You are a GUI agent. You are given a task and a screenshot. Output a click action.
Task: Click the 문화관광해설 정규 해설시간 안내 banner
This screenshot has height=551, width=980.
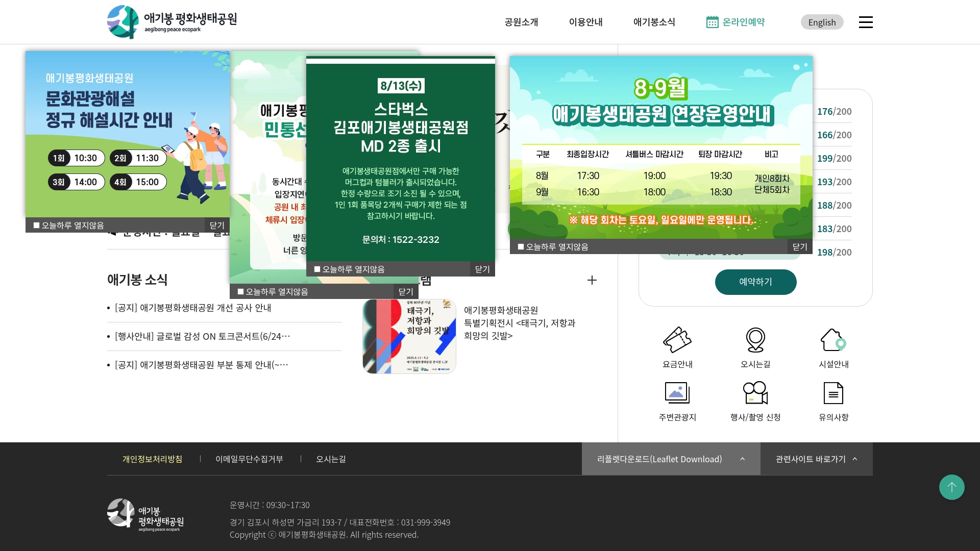coord(128,134)
